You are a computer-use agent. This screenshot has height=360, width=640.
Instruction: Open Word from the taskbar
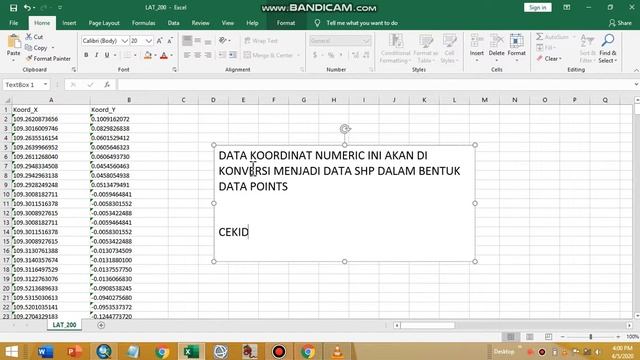tap(45, 351)
